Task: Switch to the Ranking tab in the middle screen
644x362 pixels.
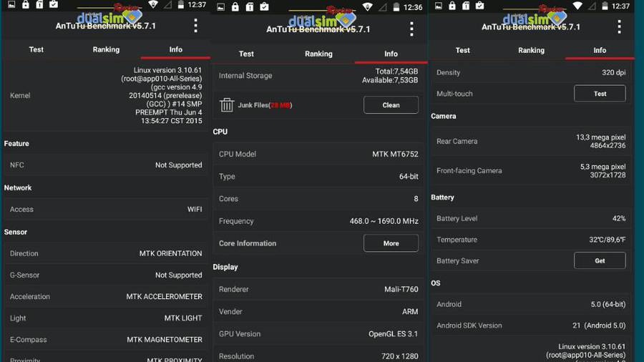Action: 318,54
